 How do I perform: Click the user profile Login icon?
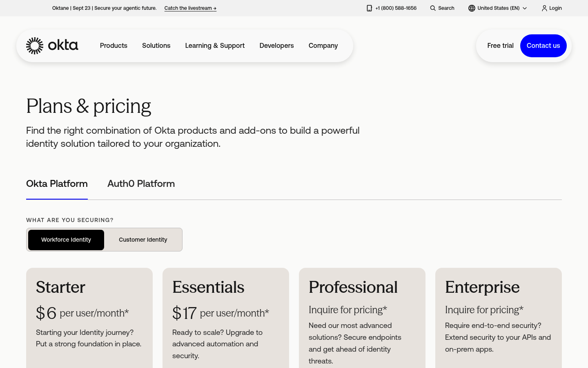(x=544, y=8)
